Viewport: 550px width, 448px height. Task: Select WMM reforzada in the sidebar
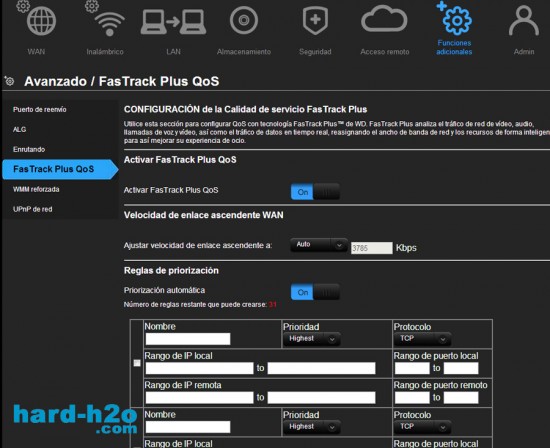click(36, 189)
